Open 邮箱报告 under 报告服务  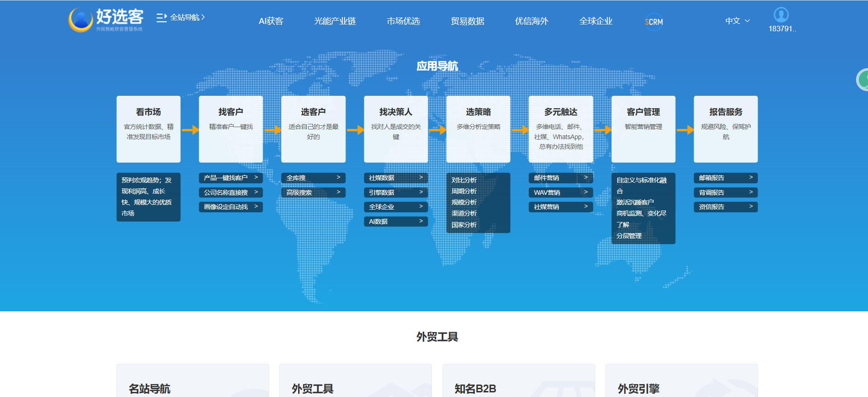(725, 178)
